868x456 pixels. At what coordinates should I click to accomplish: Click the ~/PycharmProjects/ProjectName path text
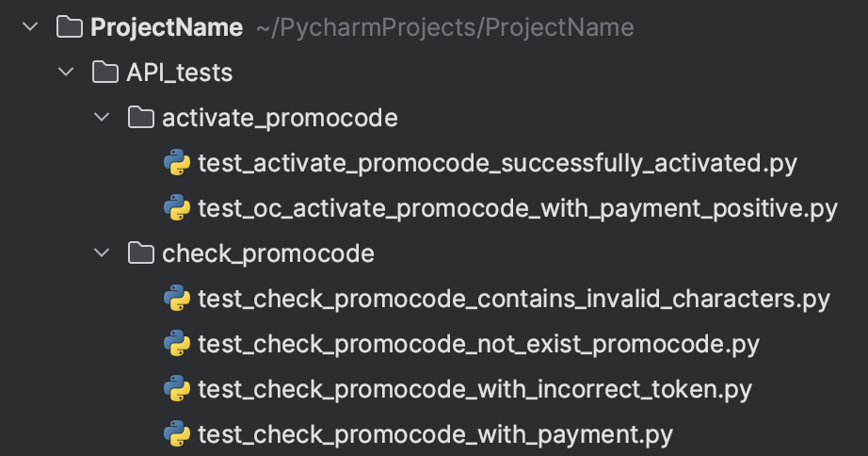coord(445,27)
